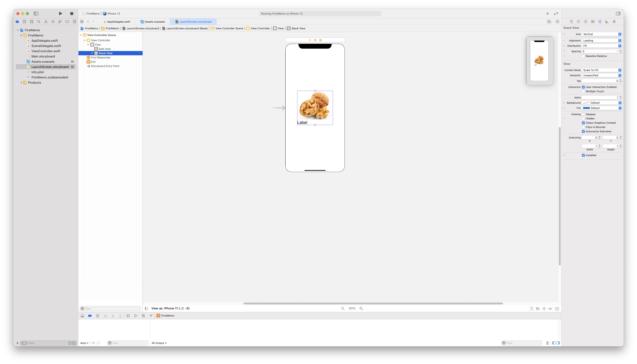Switch to the AppDelegate.swift tab

(117, 22)
